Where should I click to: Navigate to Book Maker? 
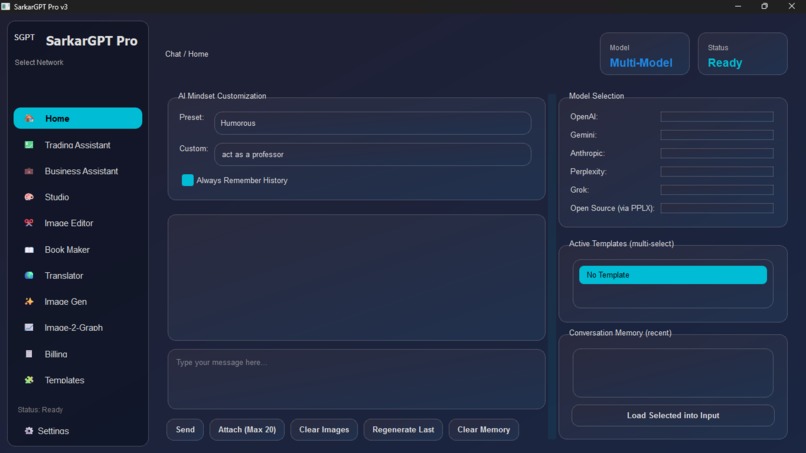[x=78, y=249]
